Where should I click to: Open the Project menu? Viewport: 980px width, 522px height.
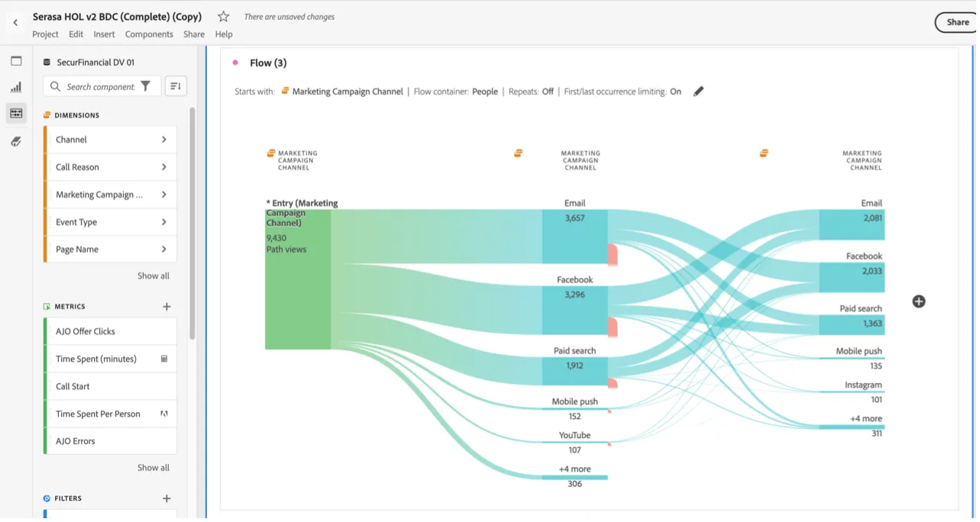click(45, 34)
